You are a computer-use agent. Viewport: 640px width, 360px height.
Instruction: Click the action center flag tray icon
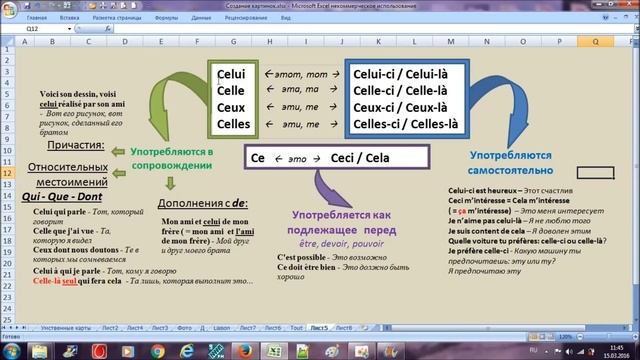[558, 351]
